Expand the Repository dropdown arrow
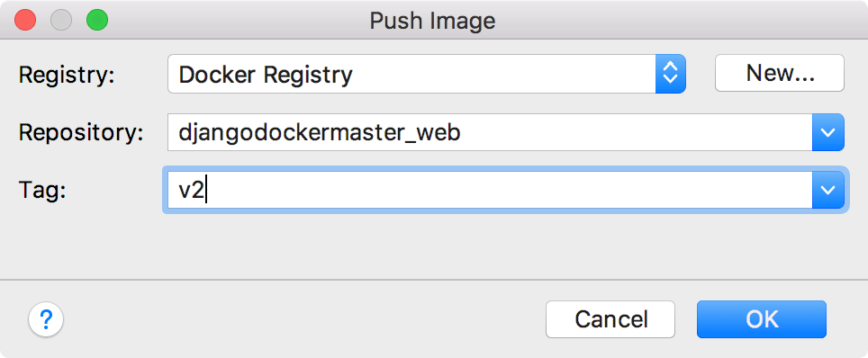The image size is (868, 358). pos(828,132)
